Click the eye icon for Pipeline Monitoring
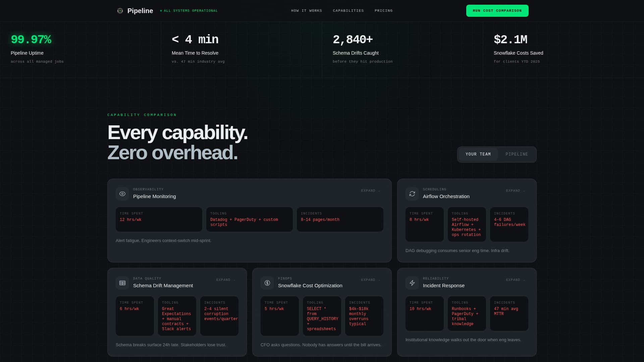Viewport: 644px width, 362px height. tap(122, 194)
